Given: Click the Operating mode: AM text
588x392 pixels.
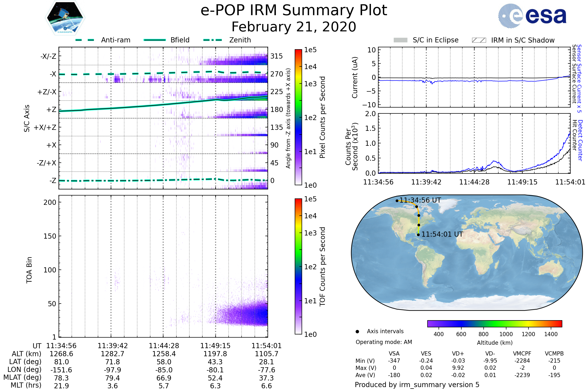Looking at the screenshot, I should click(x=384, y=342).
